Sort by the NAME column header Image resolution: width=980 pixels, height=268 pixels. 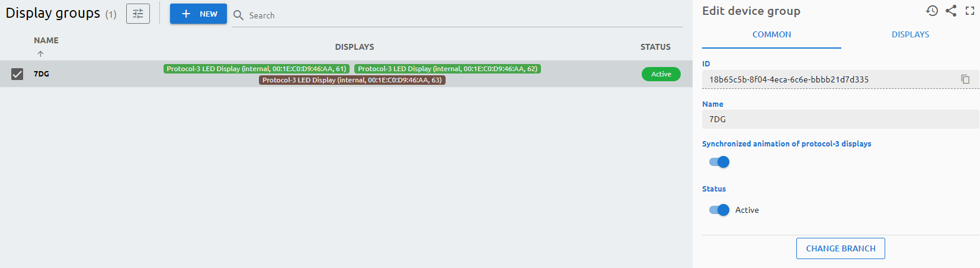click(46, 40)
